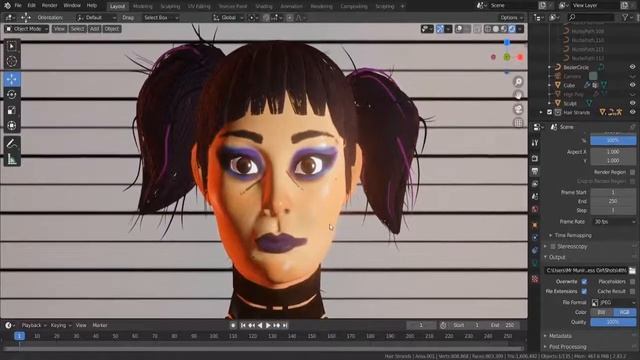Toggle camera view icon in viewport
This screenshot has width=640, height=360.
coord(518,109)
